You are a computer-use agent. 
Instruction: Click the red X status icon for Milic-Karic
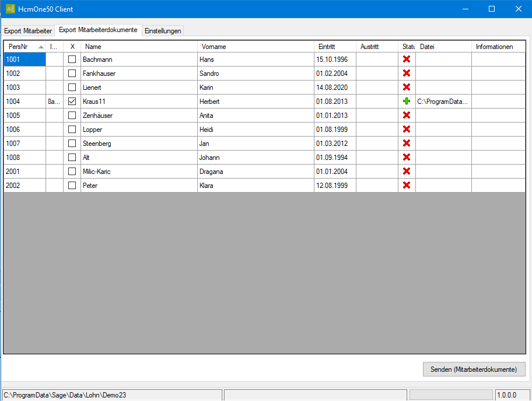[x=407, y=171]
